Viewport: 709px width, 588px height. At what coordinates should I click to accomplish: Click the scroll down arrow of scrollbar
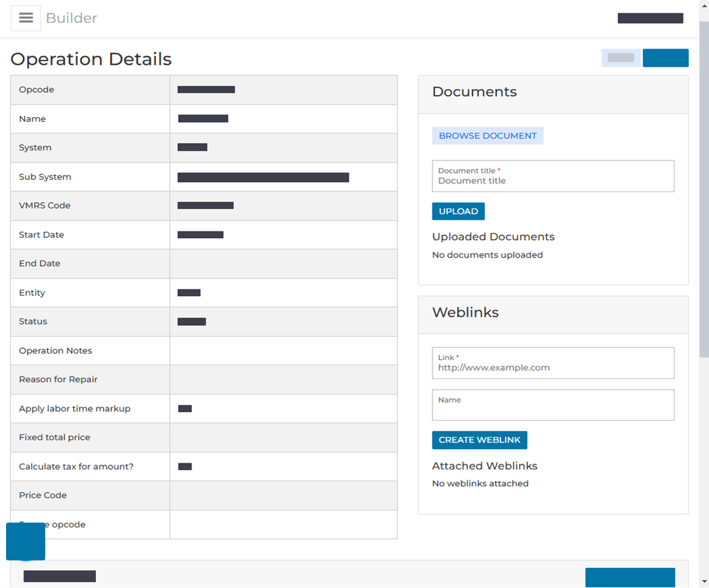pos(704,582)
